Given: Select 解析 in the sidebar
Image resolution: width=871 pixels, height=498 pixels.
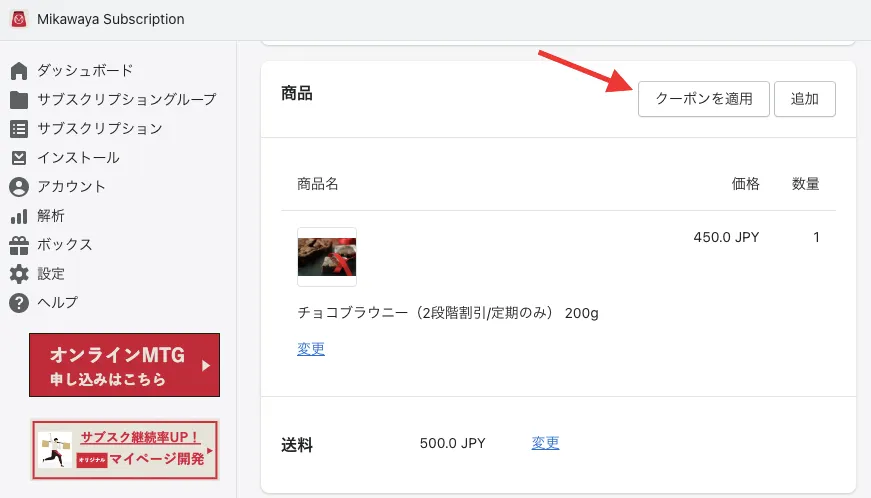Looking at the screenshot, I should pyautogui.click(x=51, y=216).
